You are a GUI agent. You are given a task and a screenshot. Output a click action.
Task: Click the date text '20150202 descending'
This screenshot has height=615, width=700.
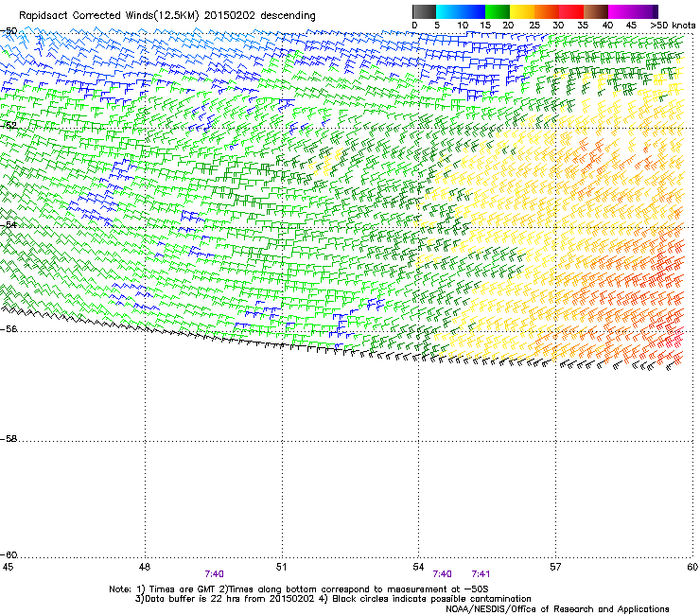click(259, 15)
